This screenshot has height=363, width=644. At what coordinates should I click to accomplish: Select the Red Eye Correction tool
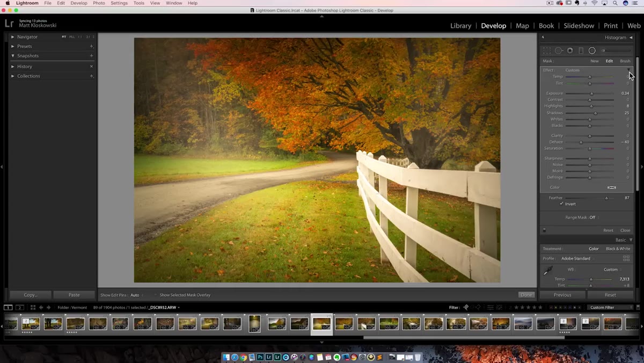(570, 50)
